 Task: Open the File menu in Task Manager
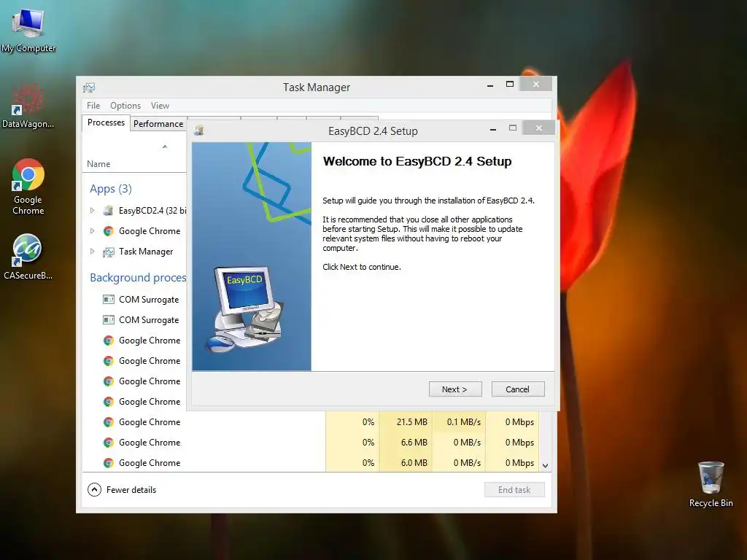[x=93, y=106]
